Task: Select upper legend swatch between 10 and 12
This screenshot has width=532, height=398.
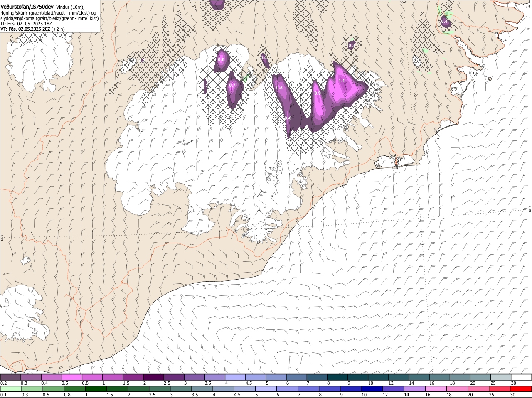Action: (379, 377)
